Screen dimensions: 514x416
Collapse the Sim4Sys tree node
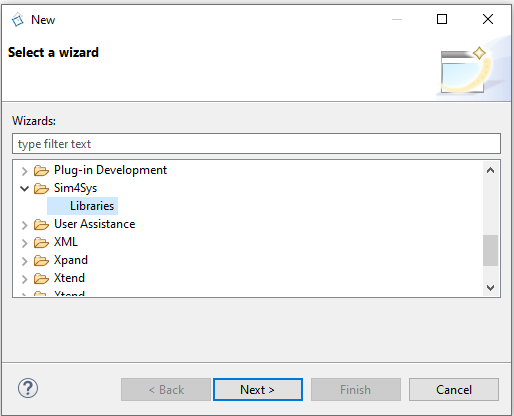(24, 189)
